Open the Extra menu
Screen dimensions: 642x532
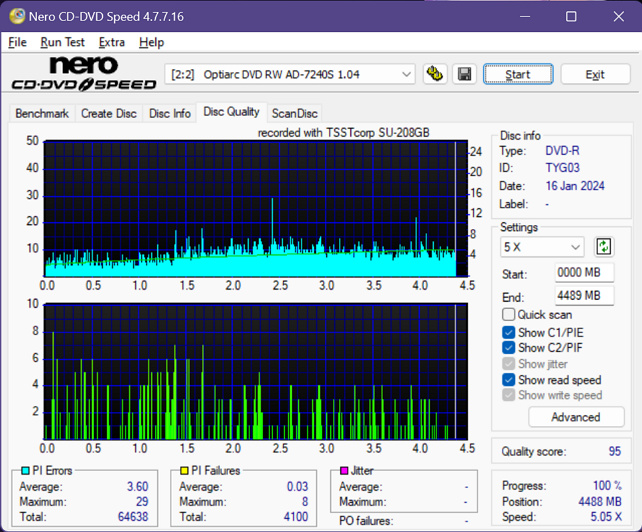[x=111, y=42]
